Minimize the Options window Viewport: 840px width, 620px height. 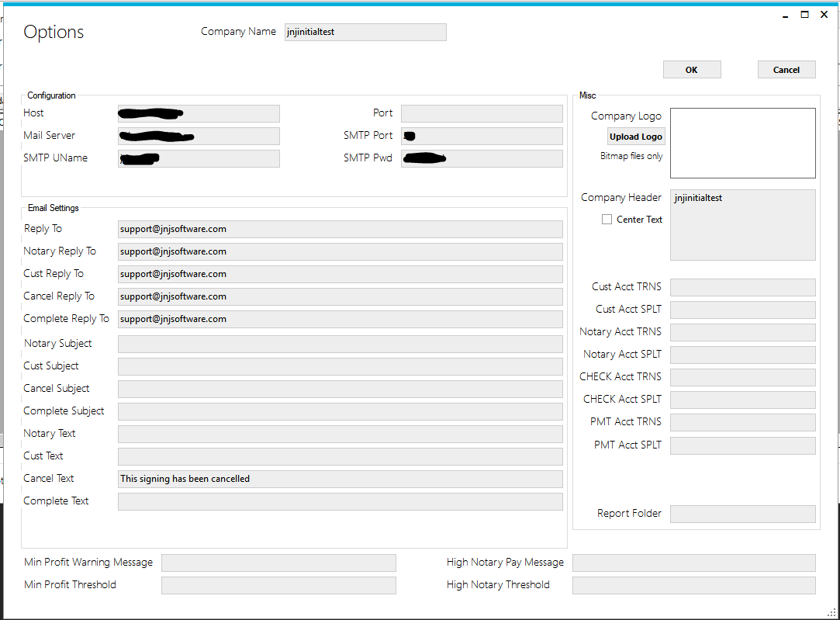coord(785,15)
